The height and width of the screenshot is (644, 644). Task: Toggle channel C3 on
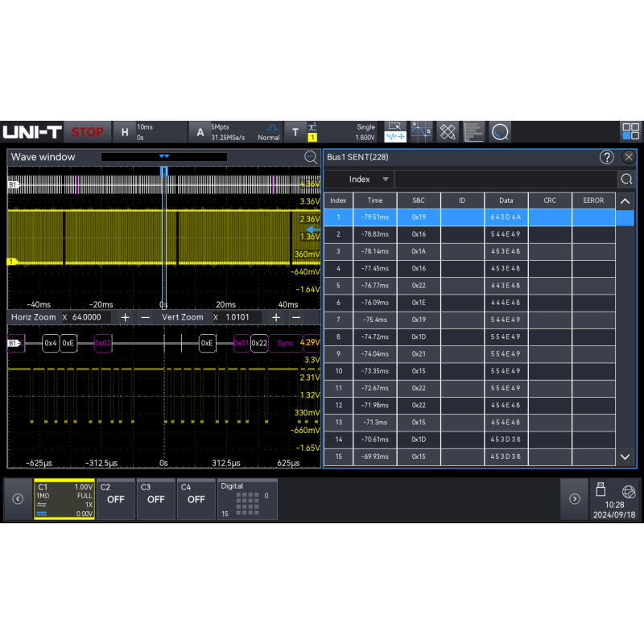pyautogui.click(x=156, y=499)
